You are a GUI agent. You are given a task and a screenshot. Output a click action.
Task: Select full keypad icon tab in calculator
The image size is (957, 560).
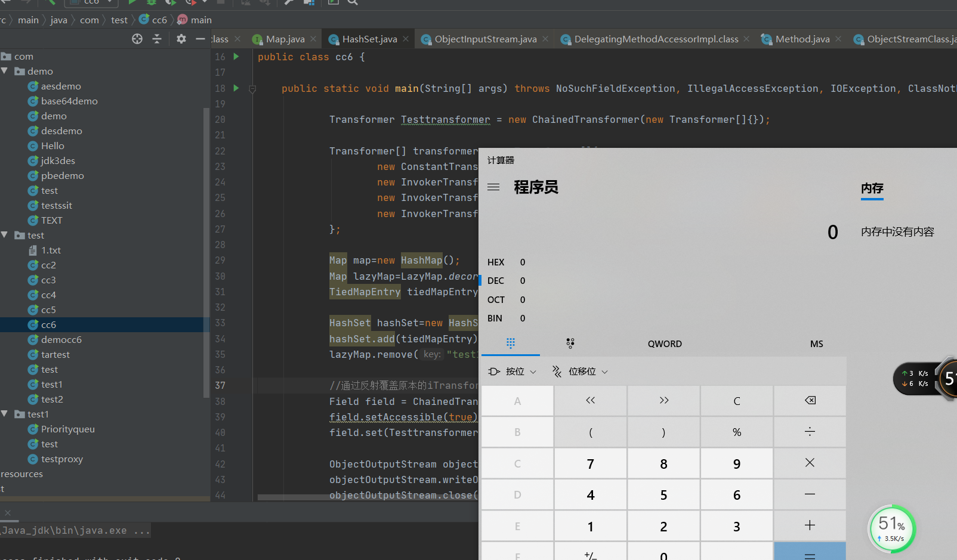coord(511,343)
